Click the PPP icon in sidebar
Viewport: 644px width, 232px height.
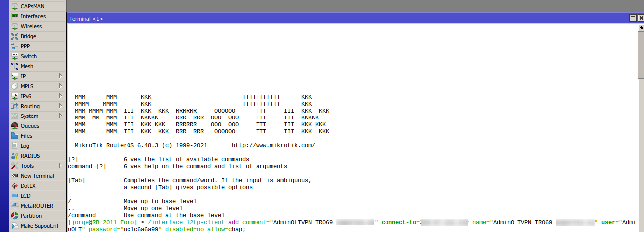[x=15, y=46]
